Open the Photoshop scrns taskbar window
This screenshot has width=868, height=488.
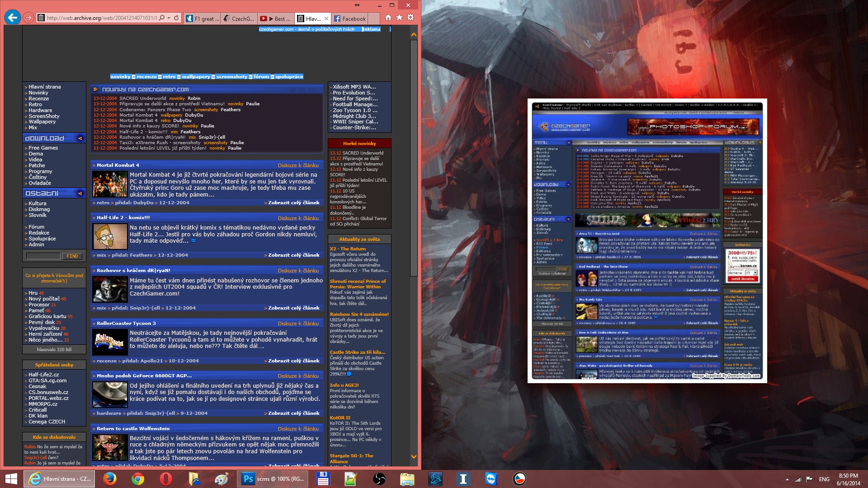pyautogui.click(x=272, y=479)
